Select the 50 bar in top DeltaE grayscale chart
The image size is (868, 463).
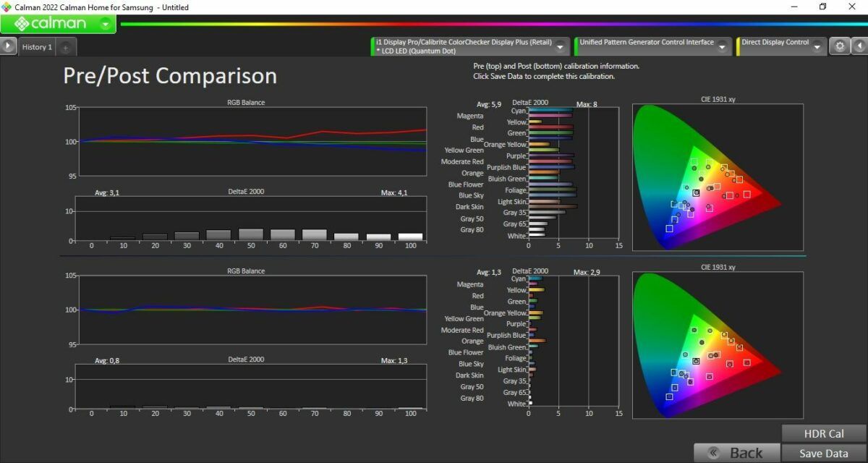tap(250, 234)
